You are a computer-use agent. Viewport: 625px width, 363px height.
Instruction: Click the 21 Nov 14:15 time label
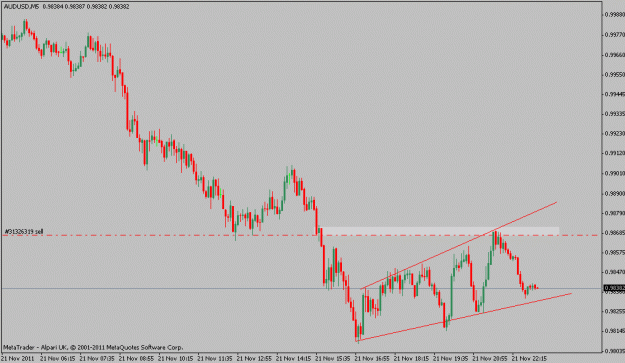coord(293,358)
